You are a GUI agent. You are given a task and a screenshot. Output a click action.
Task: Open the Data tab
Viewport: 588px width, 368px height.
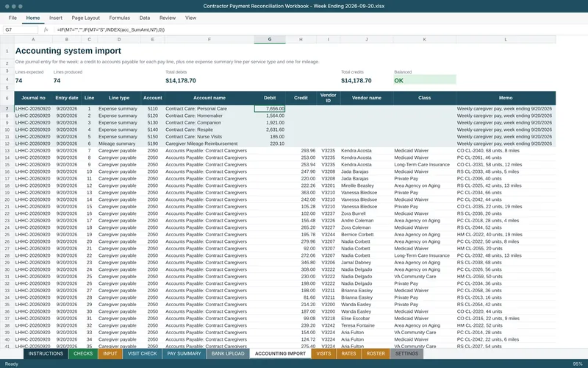(x=145, y=18)
